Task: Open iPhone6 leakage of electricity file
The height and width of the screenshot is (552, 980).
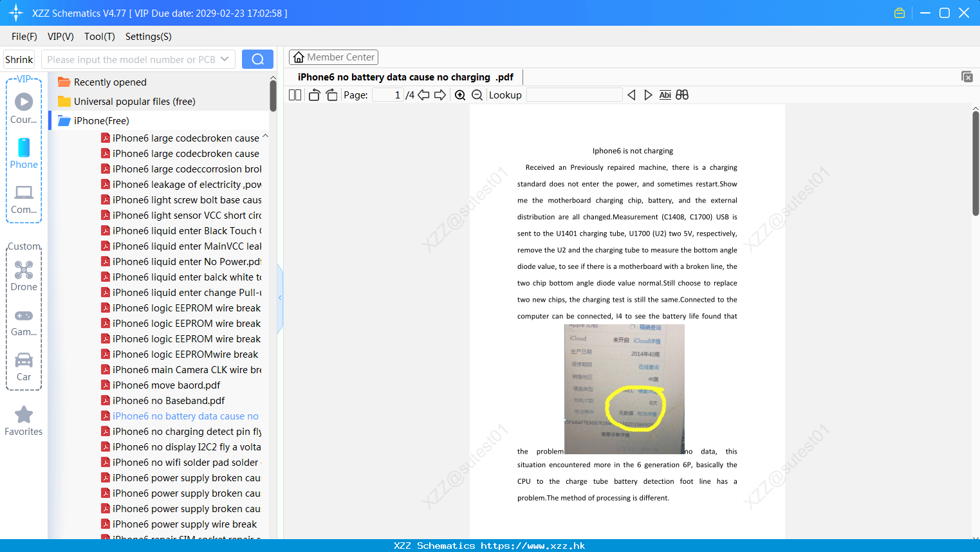Action: click(x=181, y=185)
